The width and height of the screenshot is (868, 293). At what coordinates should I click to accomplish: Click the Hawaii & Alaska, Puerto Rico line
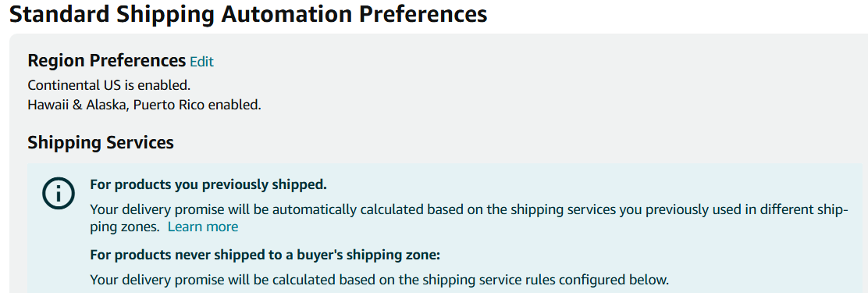pyautogui.click(x=144, y=105)
